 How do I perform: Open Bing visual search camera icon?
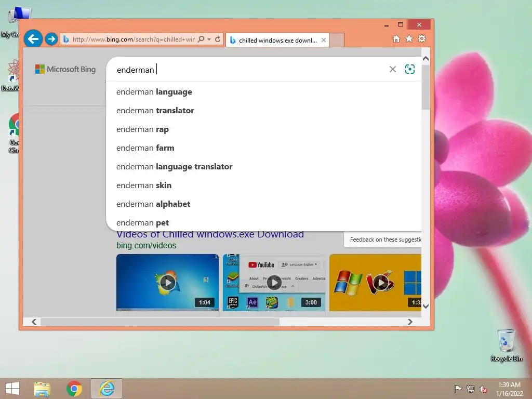[410, 69]
